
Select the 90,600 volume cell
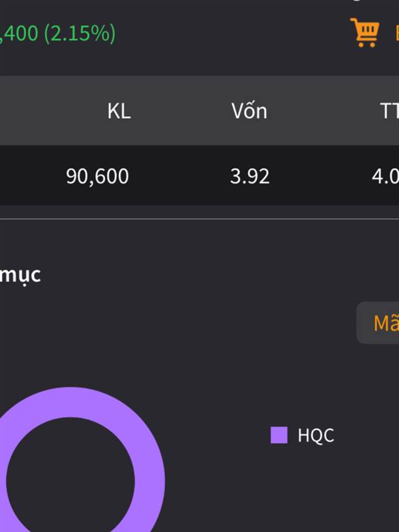97,176
